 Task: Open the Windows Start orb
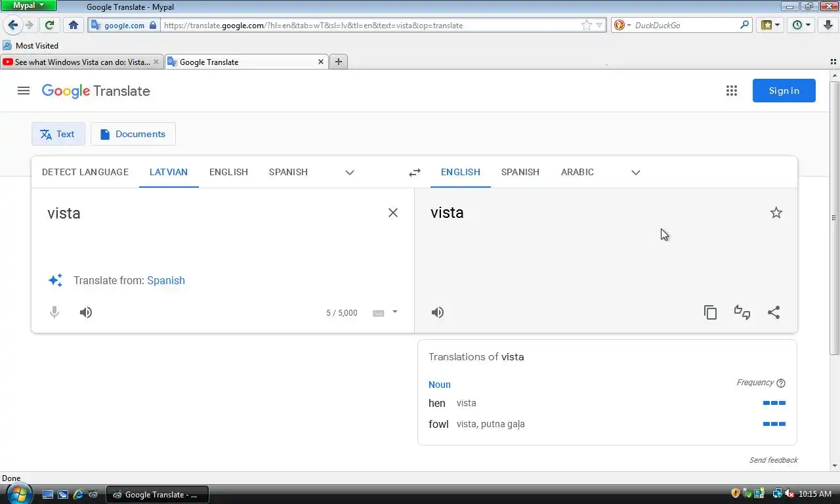pyautogui.click(x=18, y=493)
